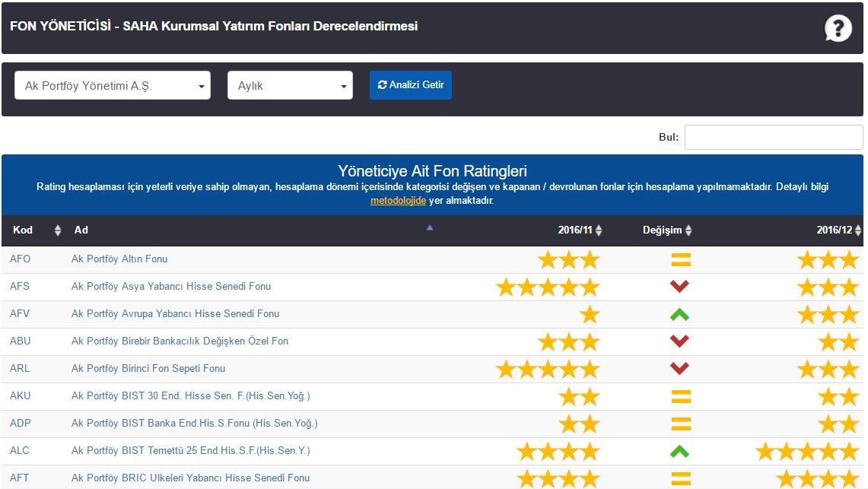Click the equal change icon in ADP row

[681, 424]
